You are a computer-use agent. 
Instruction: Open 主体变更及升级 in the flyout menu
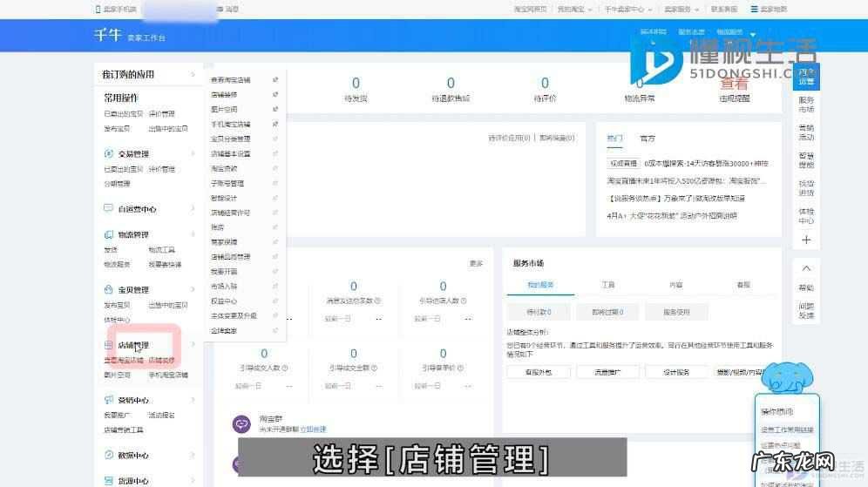pyautogui.click(x=234, y=315)
